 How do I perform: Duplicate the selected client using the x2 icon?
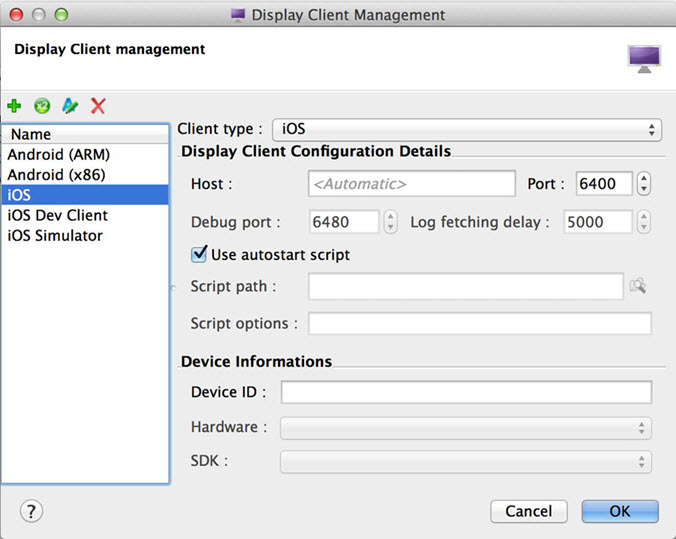[42, 106]
